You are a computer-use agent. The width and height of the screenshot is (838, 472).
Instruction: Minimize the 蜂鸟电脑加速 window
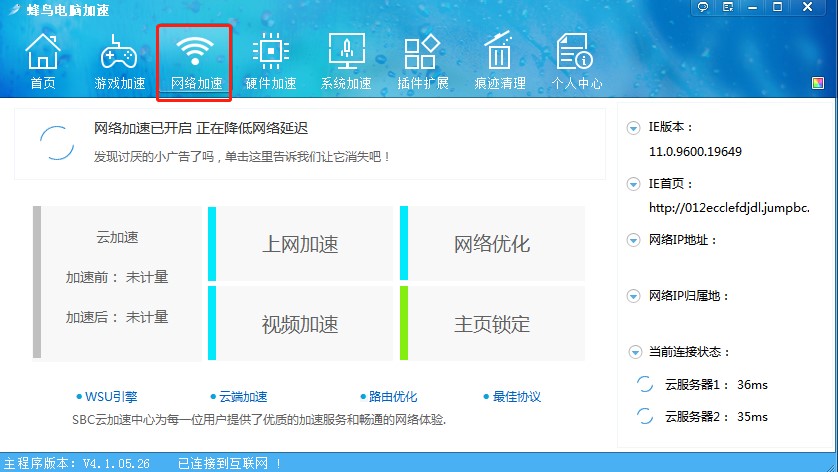[752, 7]
